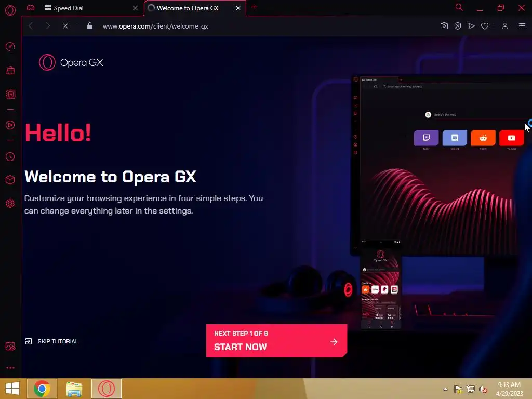The image size is (532, 399).
Task: Click the Action Center flag tray icon
Action: coord(458,389)
